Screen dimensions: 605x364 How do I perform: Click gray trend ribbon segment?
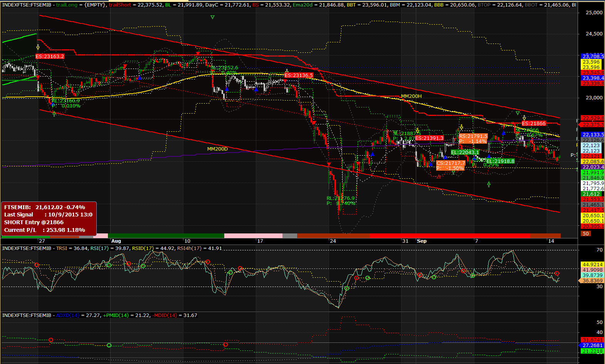(290, 235)
